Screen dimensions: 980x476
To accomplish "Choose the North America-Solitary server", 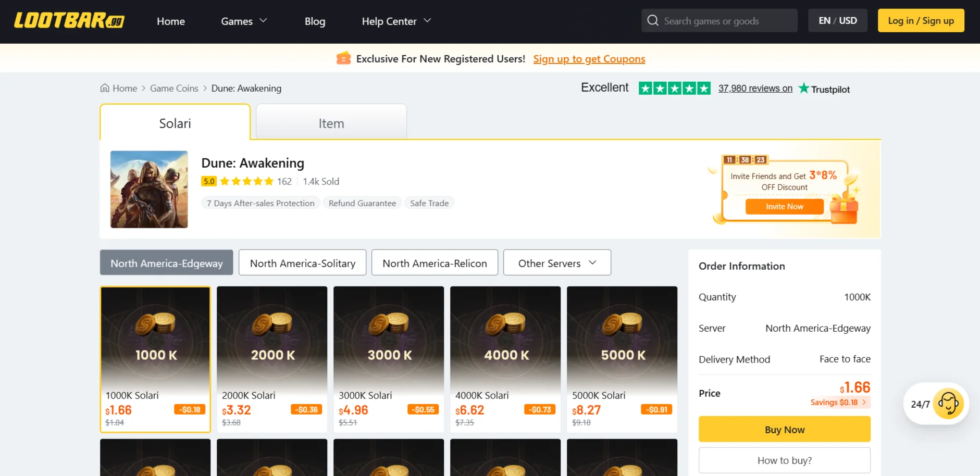I will tap(302, 263).
